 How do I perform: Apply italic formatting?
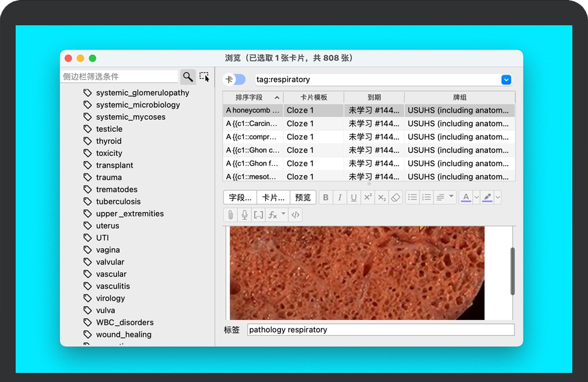click(340, 198)
